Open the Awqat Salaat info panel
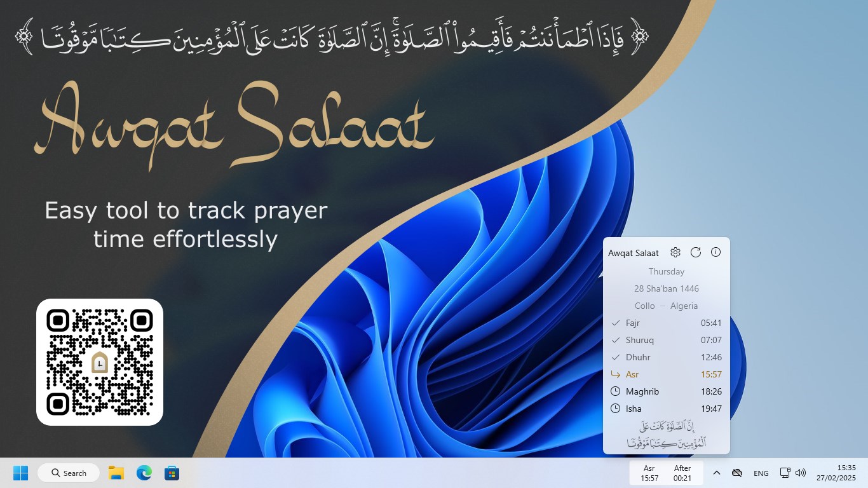The width and height of the screenshot is (868, 488). [x=715, y=252]
